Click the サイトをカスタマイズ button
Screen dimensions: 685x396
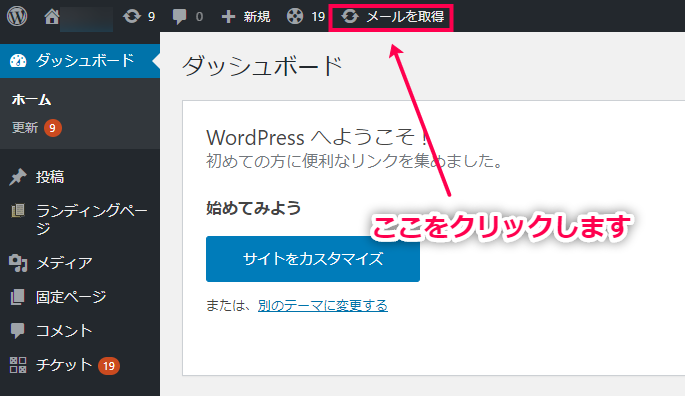coord(313,259)
